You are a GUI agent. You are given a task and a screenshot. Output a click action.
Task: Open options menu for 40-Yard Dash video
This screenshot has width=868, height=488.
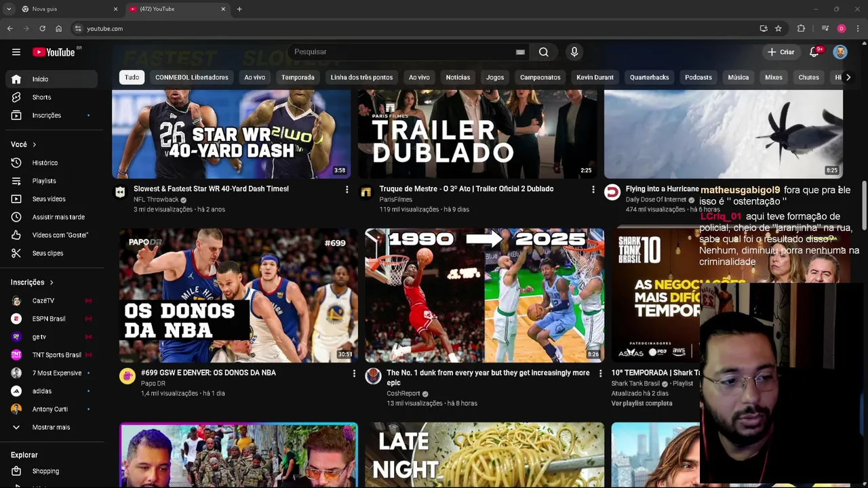pos(347,190)
